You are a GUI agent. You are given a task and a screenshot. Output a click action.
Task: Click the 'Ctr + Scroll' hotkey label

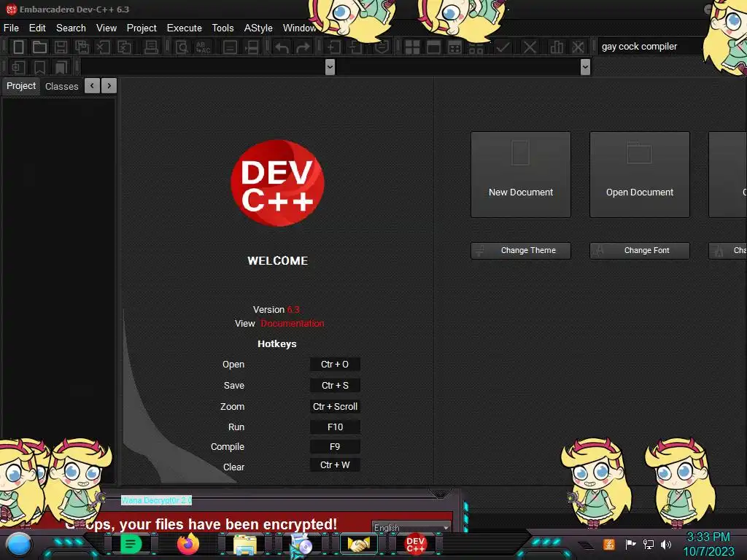click(335, 407)
